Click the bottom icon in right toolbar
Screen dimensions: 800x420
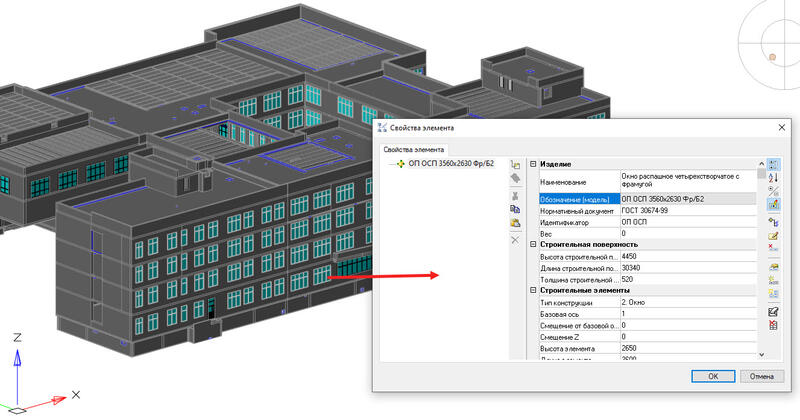pos(773,327)
